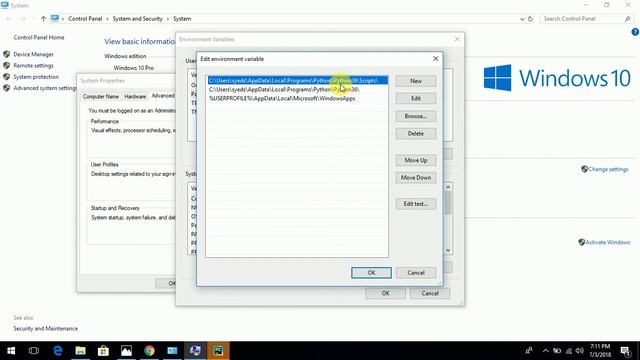Close the Environment Variables window

457,39
